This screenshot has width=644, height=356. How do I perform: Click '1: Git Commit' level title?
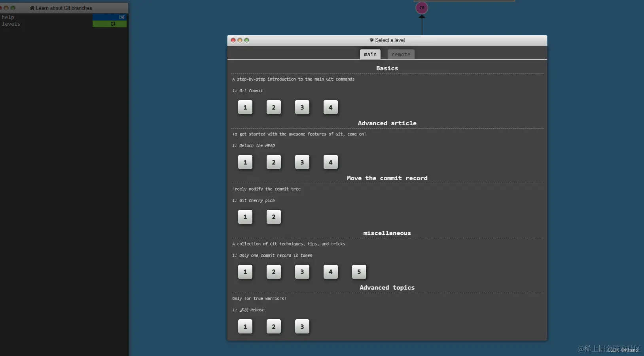(x=248, y=90)
